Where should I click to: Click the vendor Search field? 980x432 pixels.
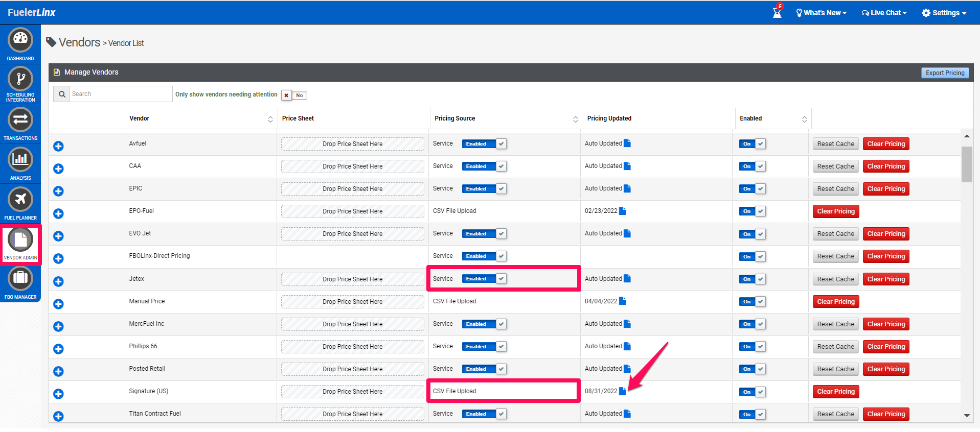pyautogui.click(x=121, y=94)
